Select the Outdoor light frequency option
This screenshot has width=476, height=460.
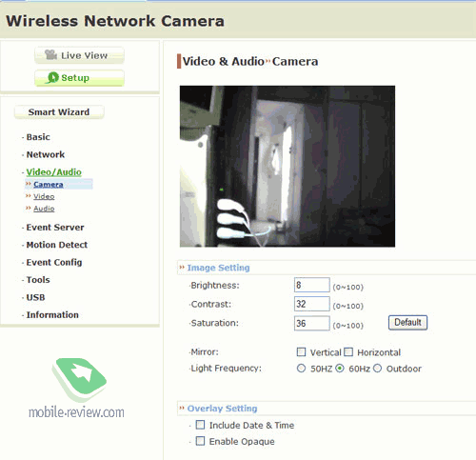(x=377, y=369)
